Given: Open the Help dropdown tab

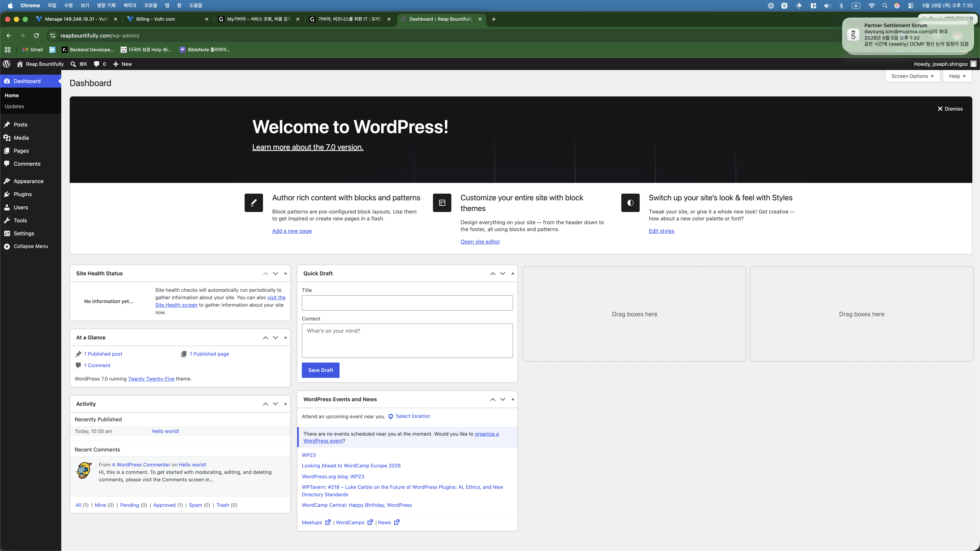Looking at the screenshot, I should click(957, 76).
